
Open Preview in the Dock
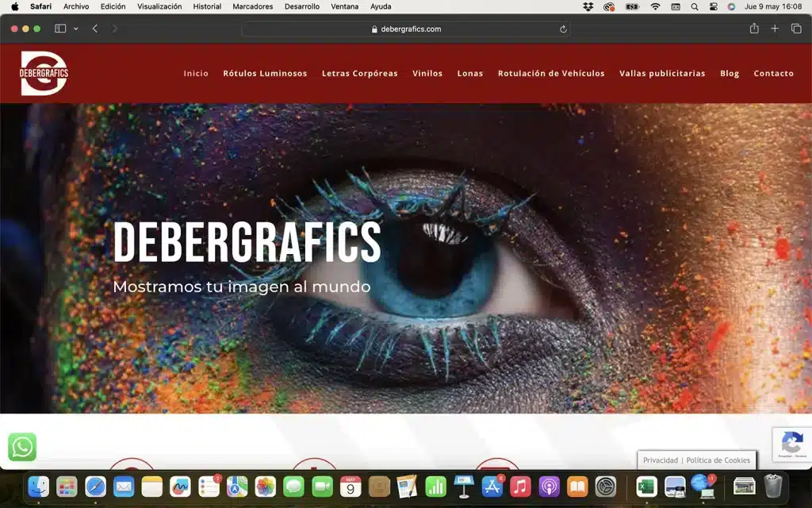coord(676,487)
